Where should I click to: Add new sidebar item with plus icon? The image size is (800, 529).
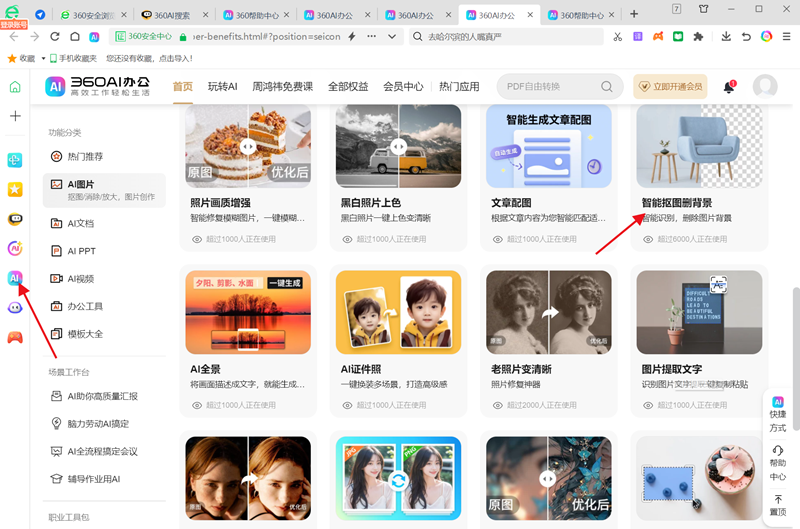15,116
